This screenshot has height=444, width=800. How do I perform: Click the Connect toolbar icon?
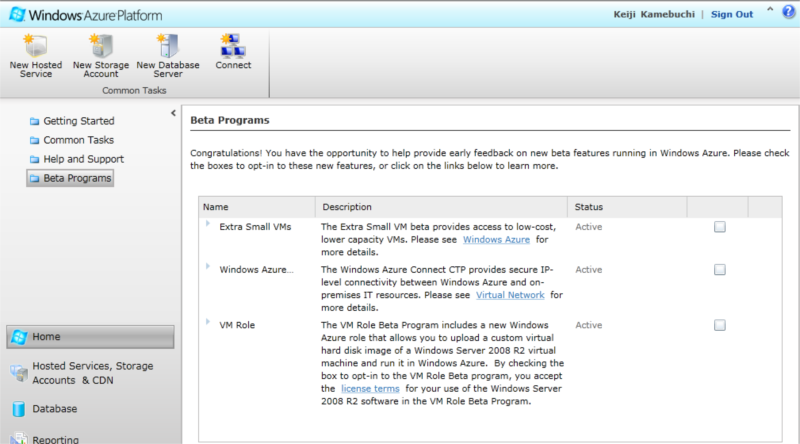(x=233, y=45)
